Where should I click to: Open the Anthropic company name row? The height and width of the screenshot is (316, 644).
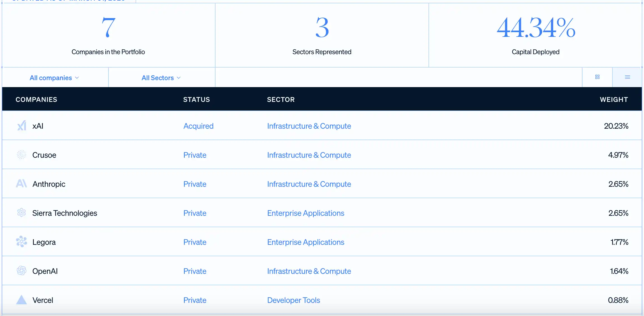(49, 184)
